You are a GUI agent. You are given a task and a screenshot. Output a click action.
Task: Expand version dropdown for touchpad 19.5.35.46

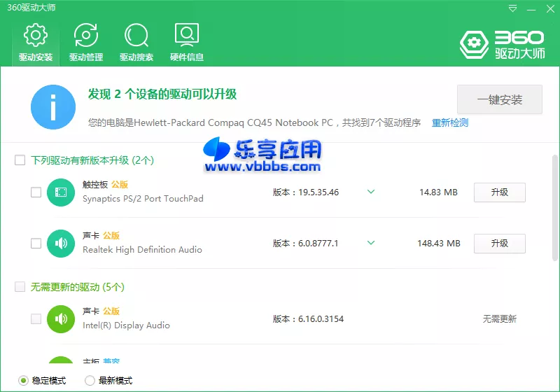point(371,192)
